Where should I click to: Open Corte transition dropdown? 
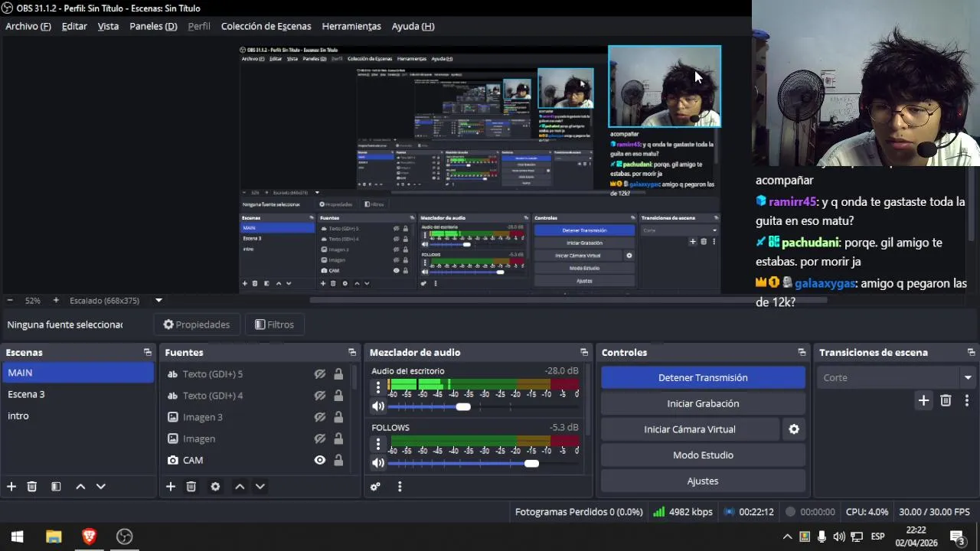pos(895,377)
